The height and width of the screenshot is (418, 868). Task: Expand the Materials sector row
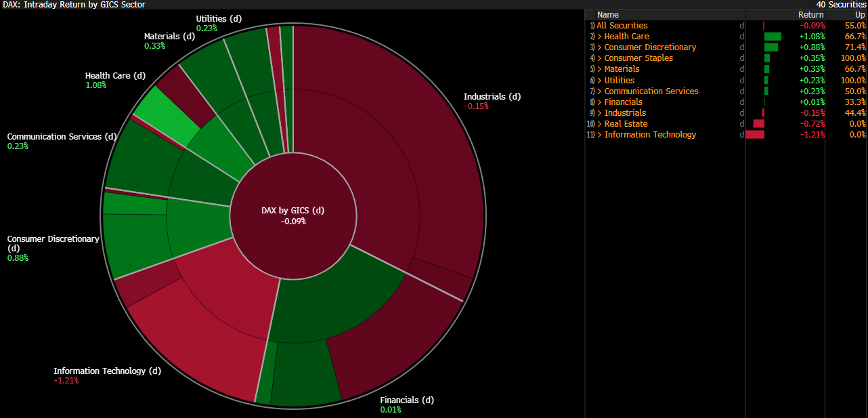coord(599,69)
